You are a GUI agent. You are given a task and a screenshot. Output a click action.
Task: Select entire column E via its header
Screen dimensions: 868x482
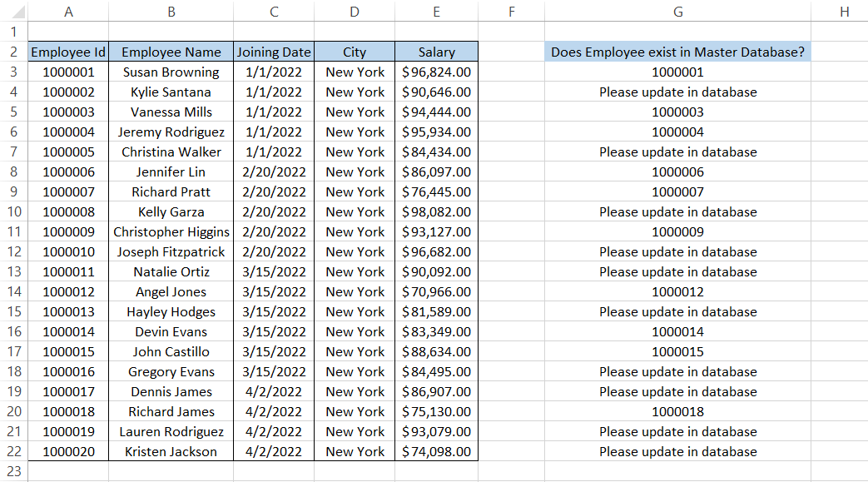(x=436, y=11)
